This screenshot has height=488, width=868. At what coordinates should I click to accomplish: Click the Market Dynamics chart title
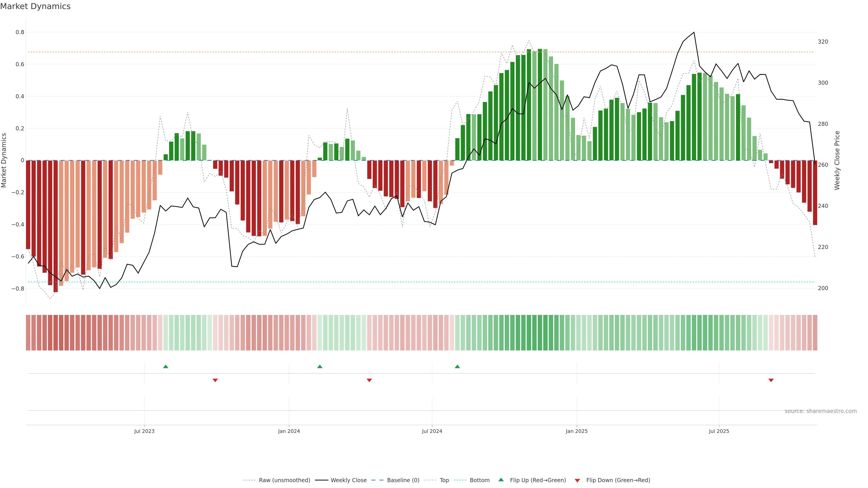pos(35,6)
